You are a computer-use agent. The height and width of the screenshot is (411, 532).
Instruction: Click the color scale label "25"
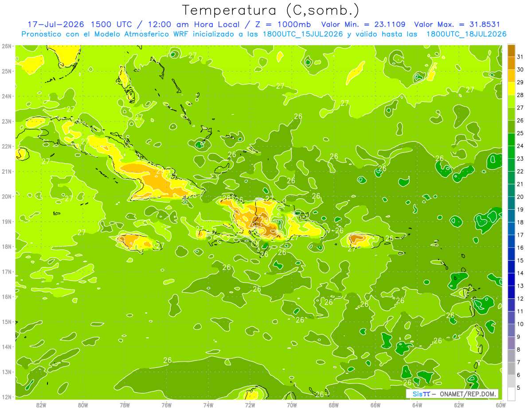pos(520,133)
